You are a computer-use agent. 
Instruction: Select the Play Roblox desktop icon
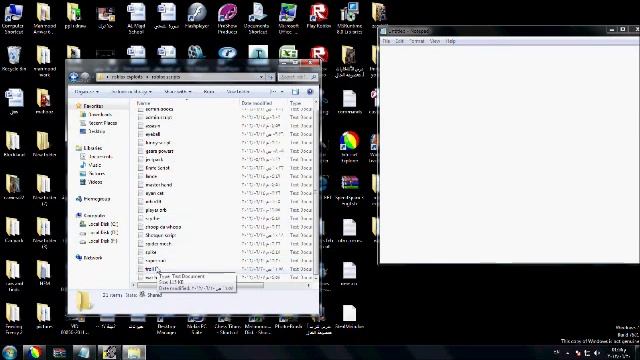pyautogui.click(x=319, y=16)
